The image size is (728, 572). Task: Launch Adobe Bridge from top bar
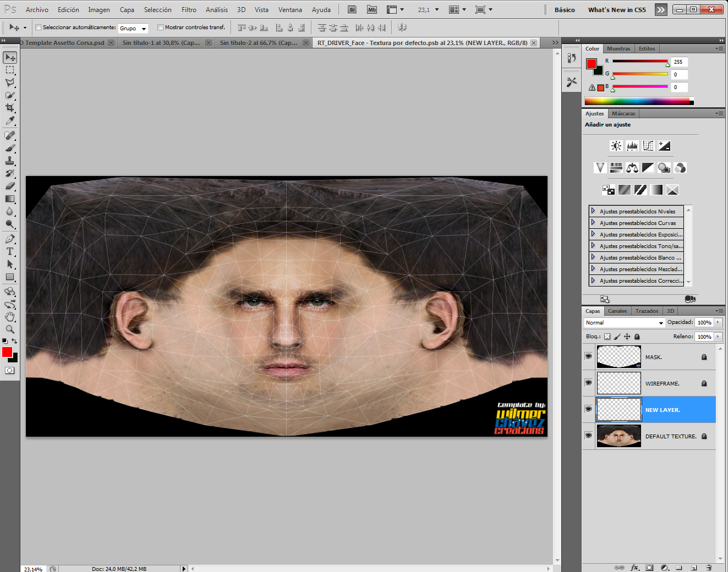tap(352, 10)
